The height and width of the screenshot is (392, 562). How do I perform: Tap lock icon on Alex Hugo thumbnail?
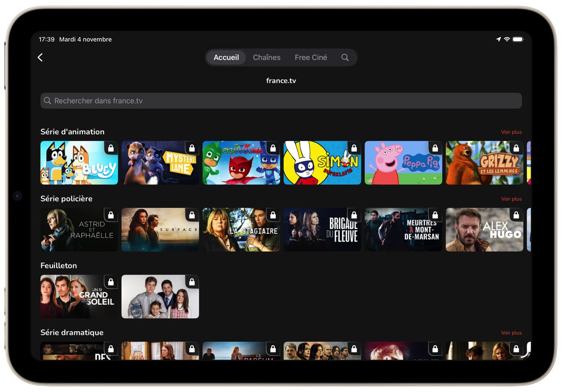(x=516, y=215)
